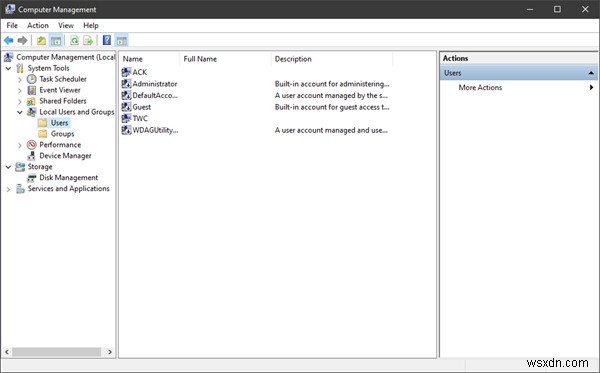Minimize the Computer Management window

point(530,9)
